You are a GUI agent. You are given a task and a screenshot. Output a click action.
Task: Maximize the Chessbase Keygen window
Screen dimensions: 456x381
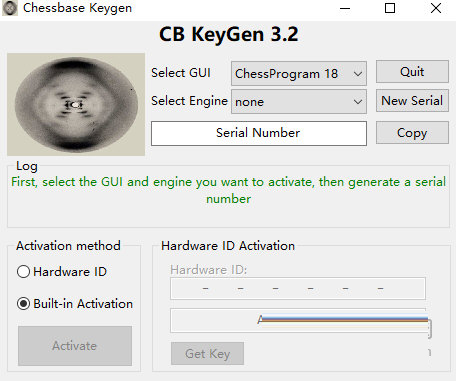click(390, 8)
